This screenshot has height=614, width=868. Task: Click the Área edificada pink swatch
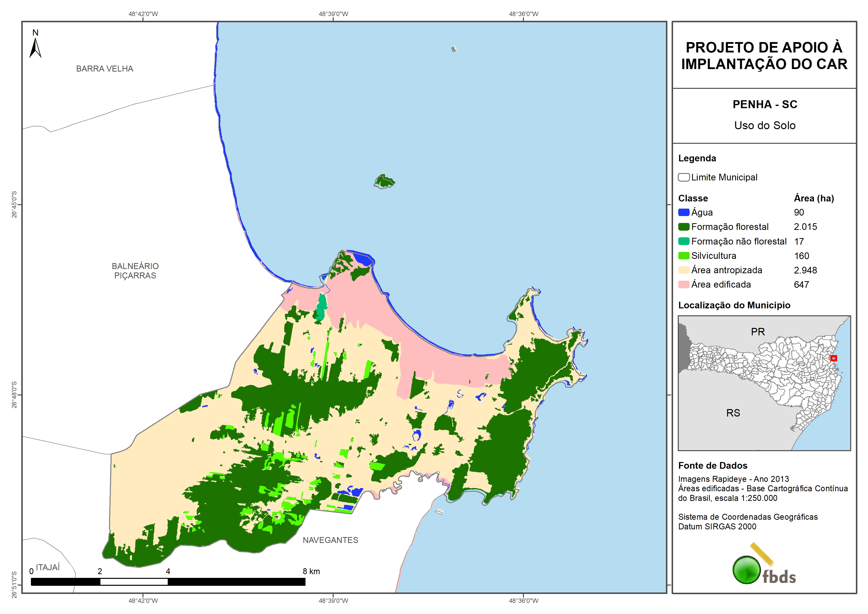pyautogui.click(x=683, y=285)
